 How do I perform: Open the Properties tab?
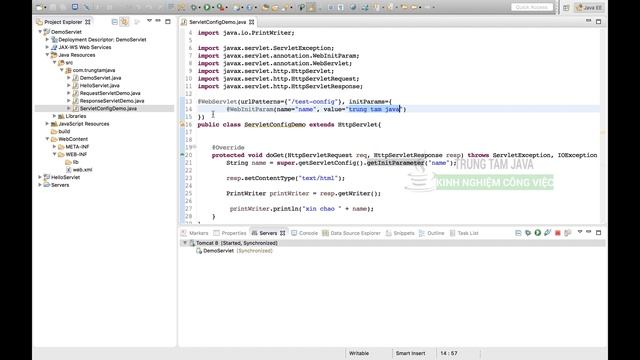pos(233,233)
